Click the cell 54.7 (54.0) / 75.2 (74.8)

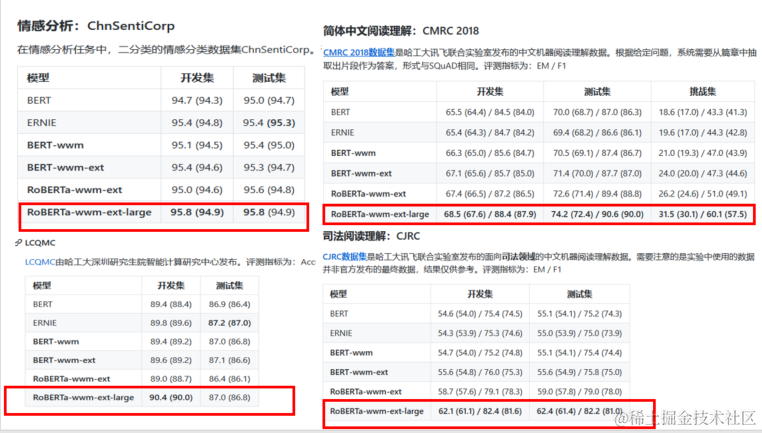(x=480, y=352)
